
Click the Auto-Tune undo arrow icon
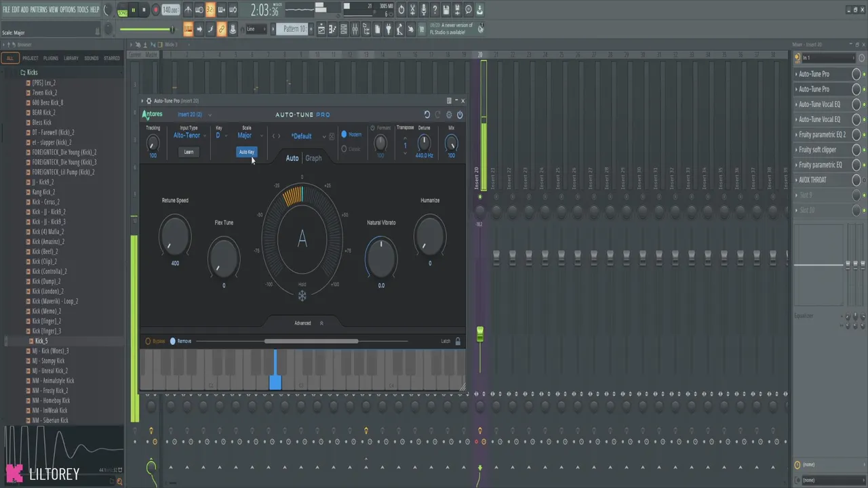click(427, 115)
